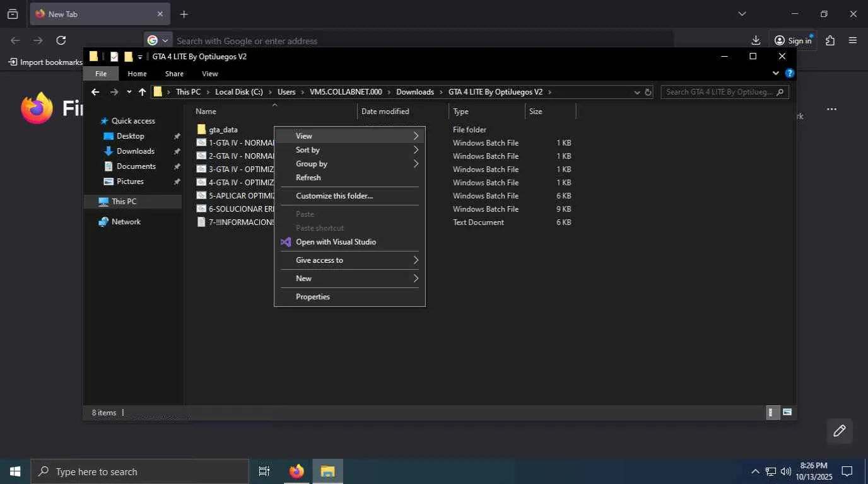Open the Group by submenu in context menu
The width and height of the screenshot is (868, 484).
pos(349,164)
